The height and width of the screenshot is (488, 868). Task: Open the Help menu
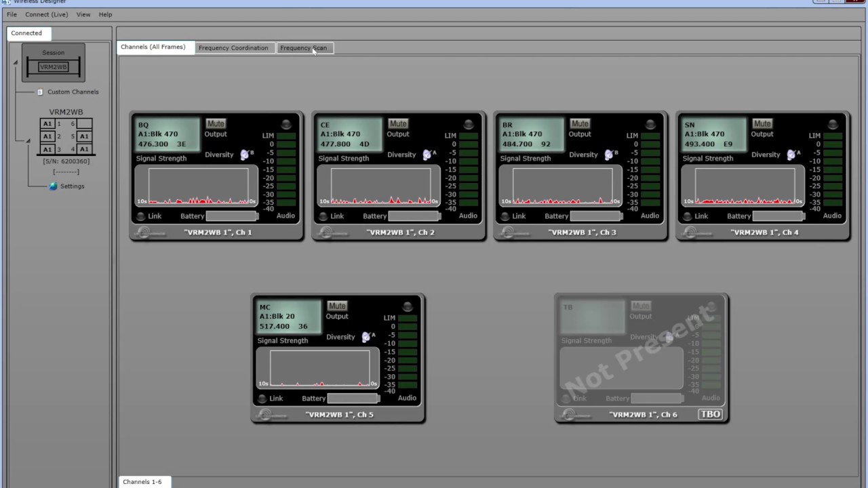coord(105,14)
